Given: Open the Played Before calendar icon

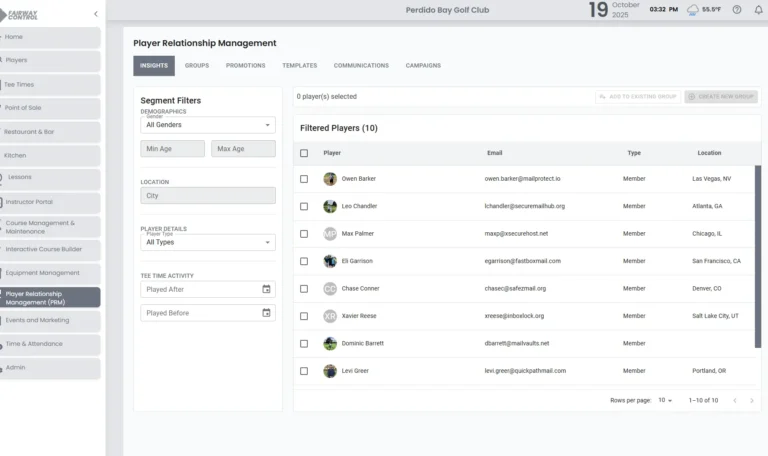Looking at the screenshot, I should (266, 313).
